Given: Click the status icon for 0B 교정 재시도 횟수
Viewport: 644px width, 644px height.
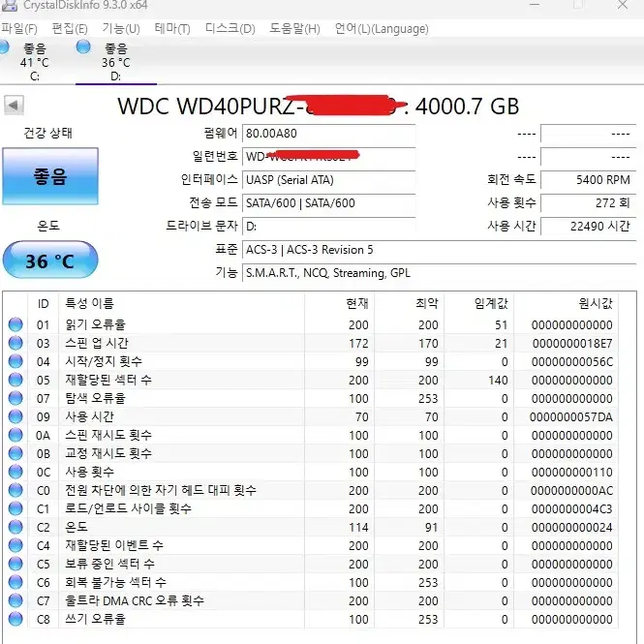Looking at the screenshot, I should 15,453.
